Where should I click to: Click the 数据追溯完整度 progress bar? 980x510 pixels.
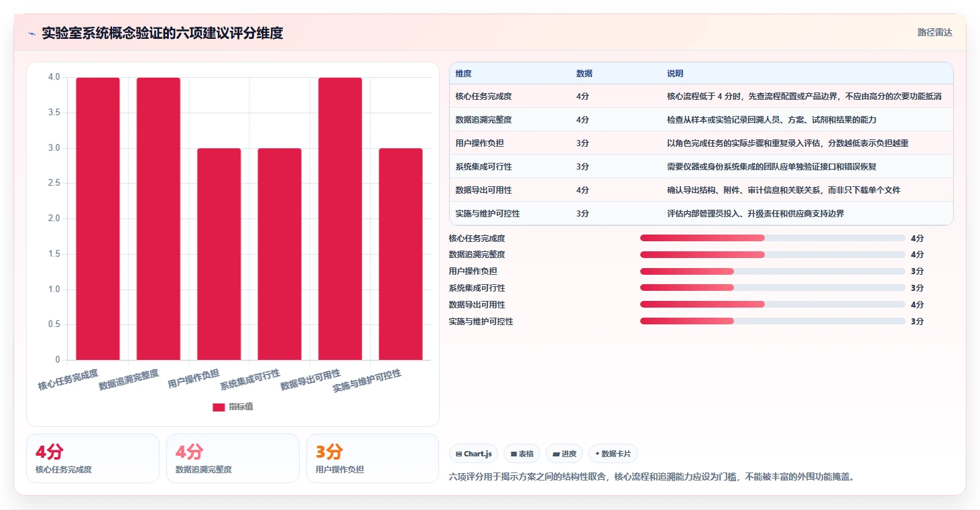[773, 255]
